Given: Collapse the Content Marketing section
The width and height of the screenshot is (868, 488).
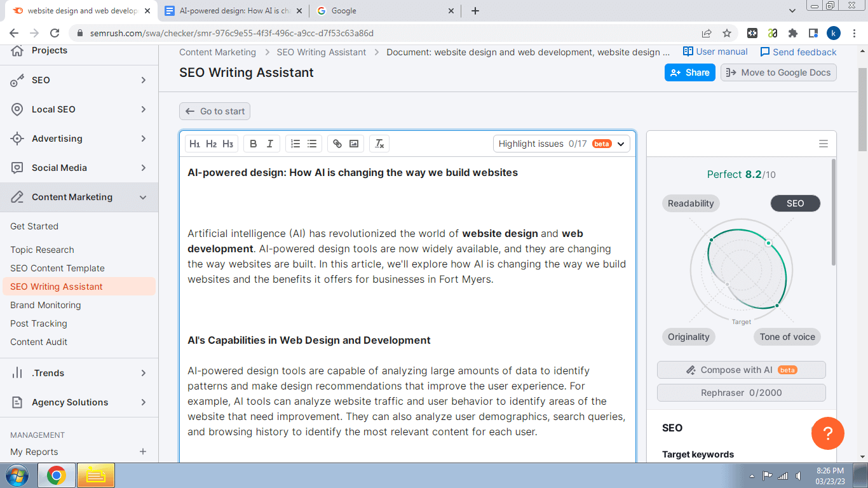Looking at the screenshot, I should click(x=79, y=197).
